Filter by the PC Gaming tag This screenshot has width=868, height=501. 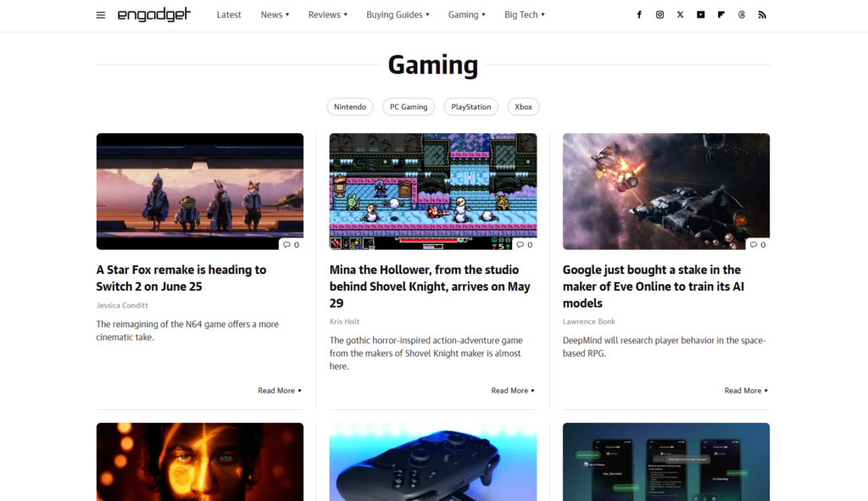tap(409, 107)
